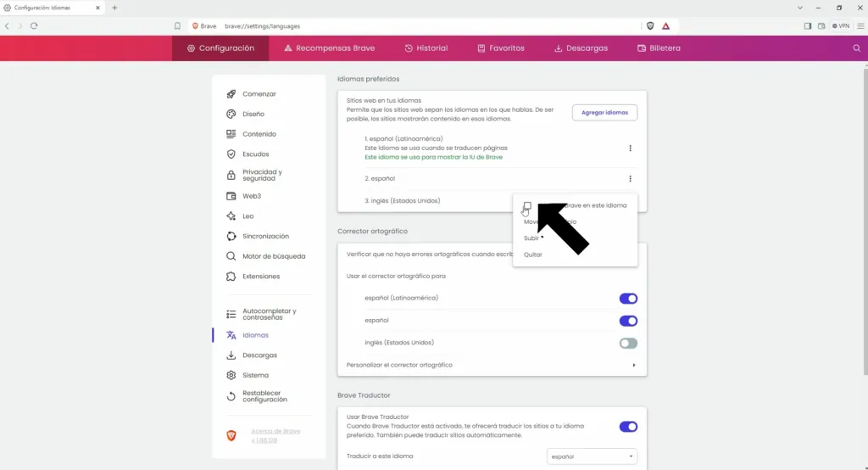Open the Brave main hamburger menu
This screenshot has width=868, height=470.
pos(860,26)
